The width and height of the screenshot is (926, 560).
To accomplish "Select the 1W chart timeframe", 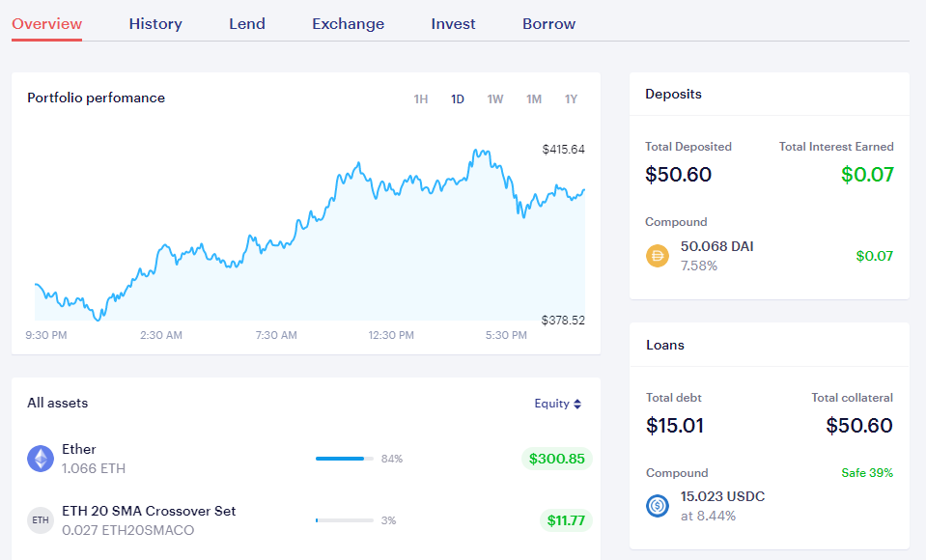I will 495,99.
